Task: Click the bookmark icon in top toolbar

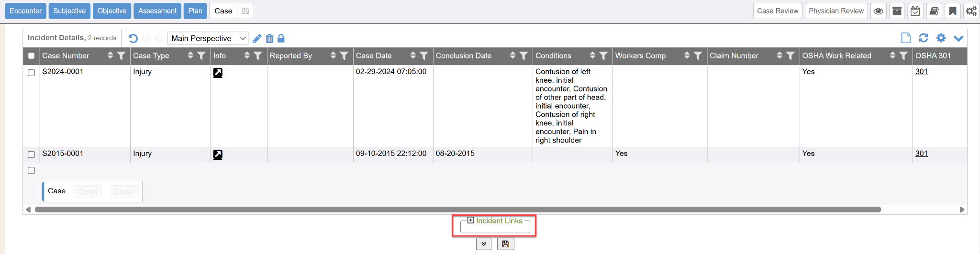Action: pos(953,11)
